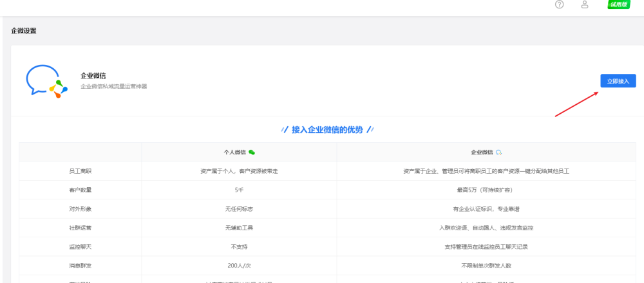Select the 社群运营 row label
Image resolution: width=644 pixels, height=283 pixels.
(x=80, y=228)
